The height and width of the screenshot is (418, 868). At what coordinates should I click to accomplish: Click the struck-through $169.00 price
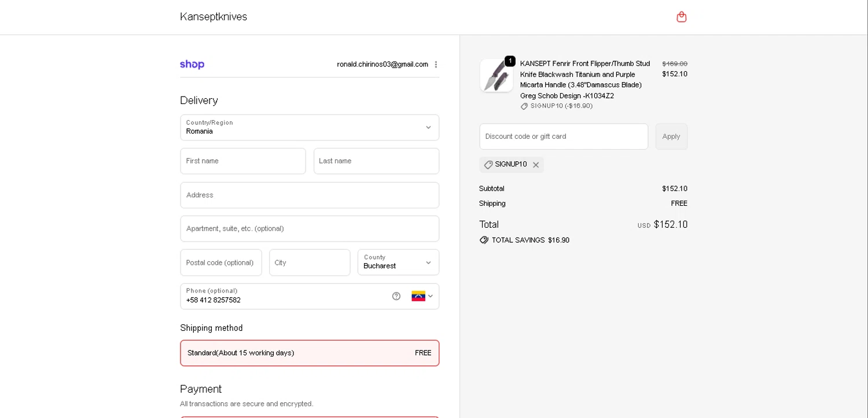pos(675,64)
